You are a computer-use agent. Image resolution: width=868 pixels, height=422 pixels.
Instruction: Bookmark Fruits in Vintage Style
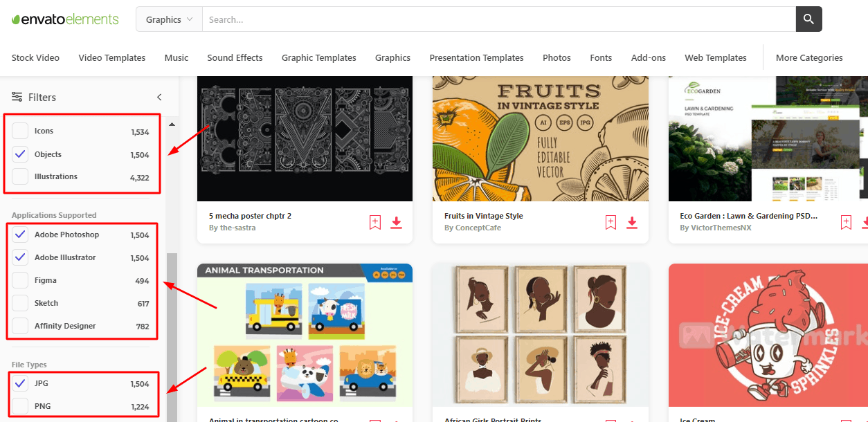(611, 222)
